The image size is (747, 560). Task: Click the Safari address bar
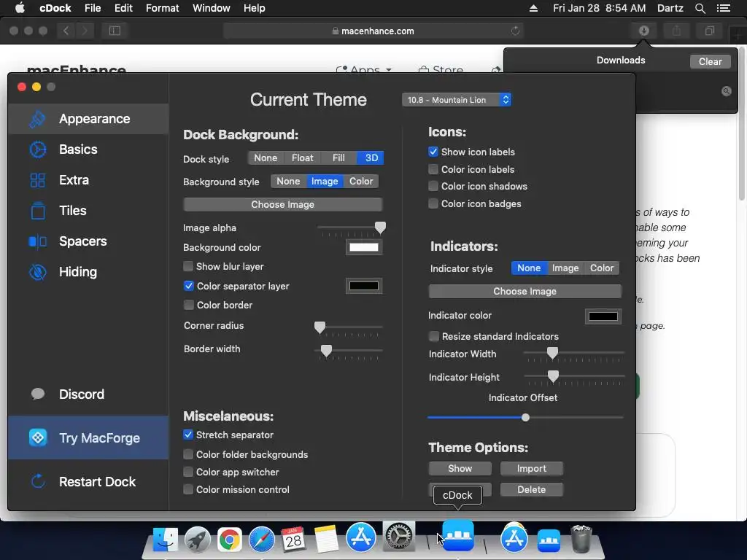373,31
